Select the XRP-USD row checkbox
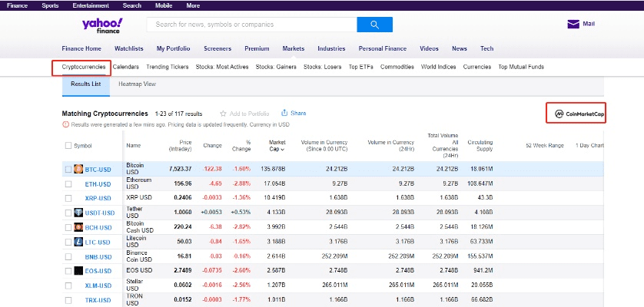 click(x=68, y=198)
